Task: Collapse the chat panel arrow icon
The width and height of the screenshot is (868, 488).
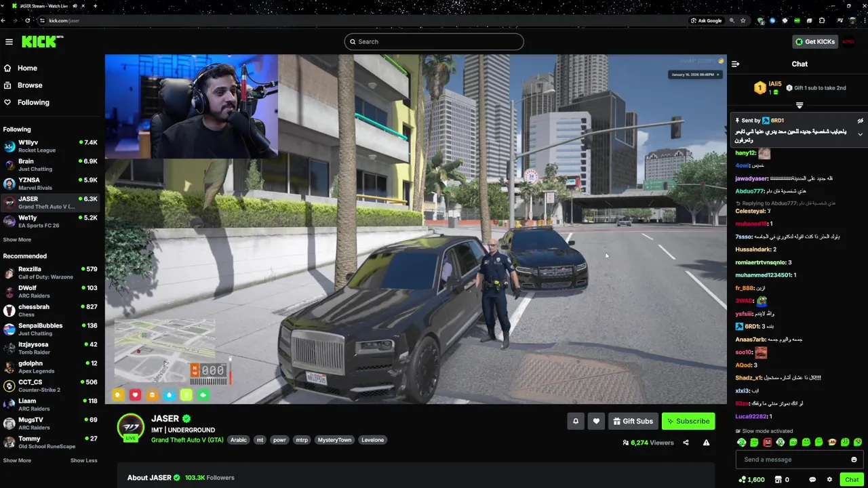Action: click(736, 64)
